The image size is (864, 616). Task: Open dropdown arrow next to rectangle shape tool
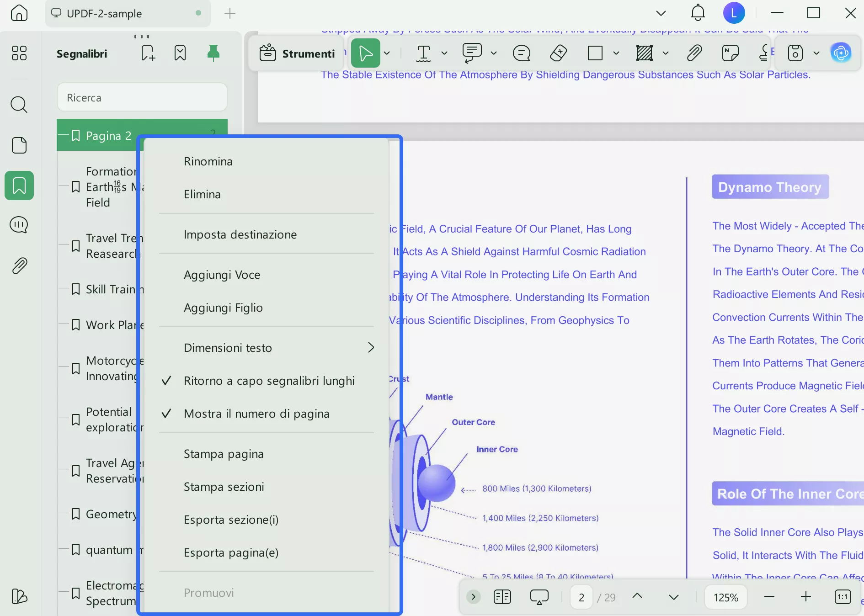pyautogui.click(x=616, y=53)
